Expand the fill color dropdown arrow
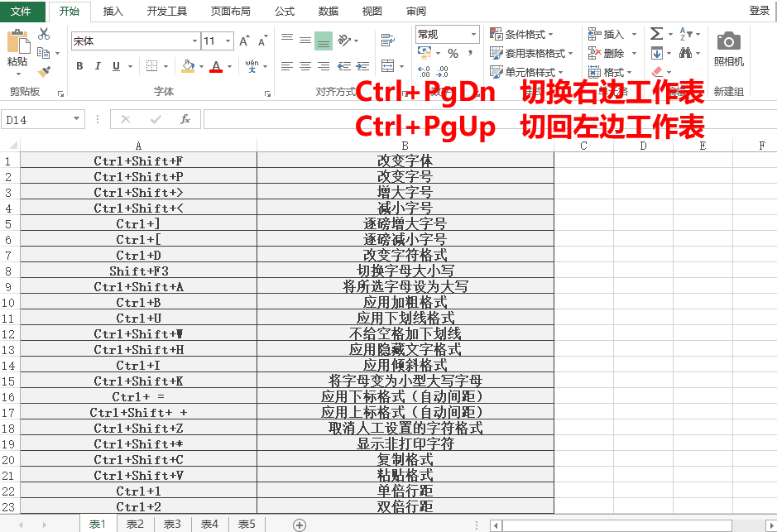The height and width of the screenshot is (532, 777). point(202,66)
